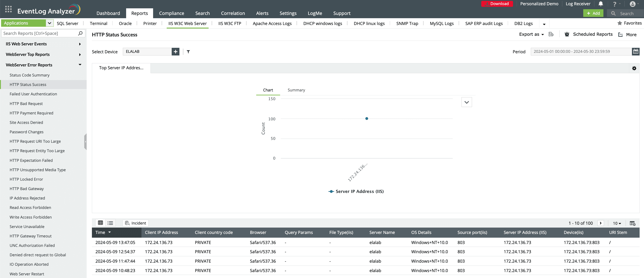Image resolution: width=644 pixels, height=278 pixels.
Task: Click the filter funnel icon
Action: point(188,52)
